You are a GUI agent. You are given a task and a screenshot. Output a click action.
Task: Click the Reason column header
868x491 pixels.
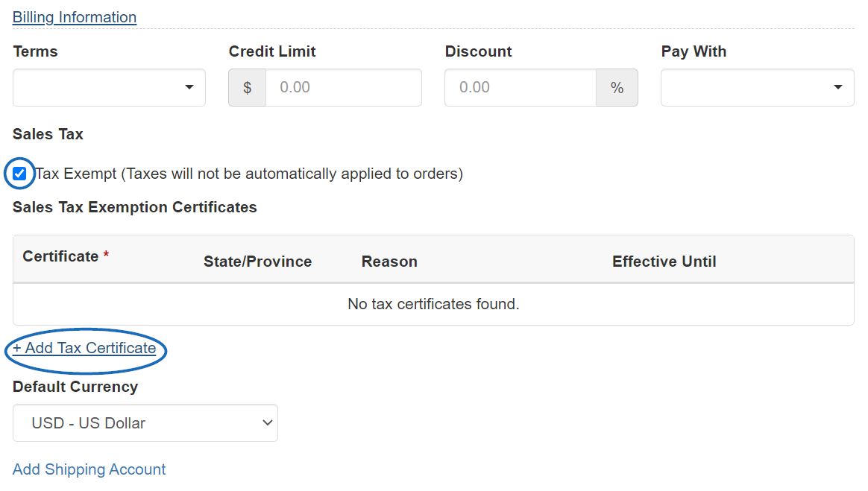pos(389,261)
